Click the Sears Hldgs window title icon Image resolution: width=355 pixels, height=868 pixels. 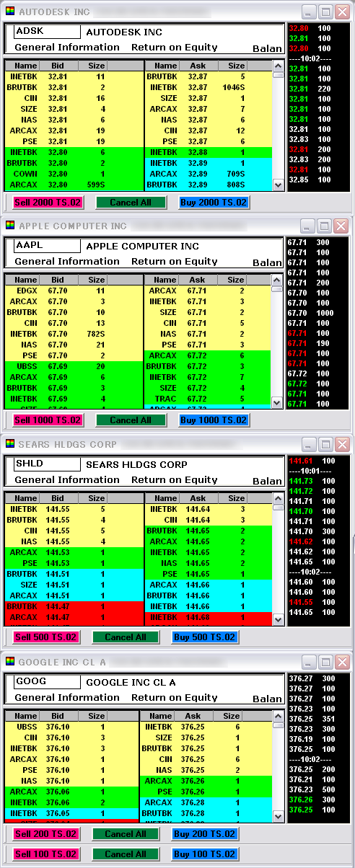[x=10, y=443]
